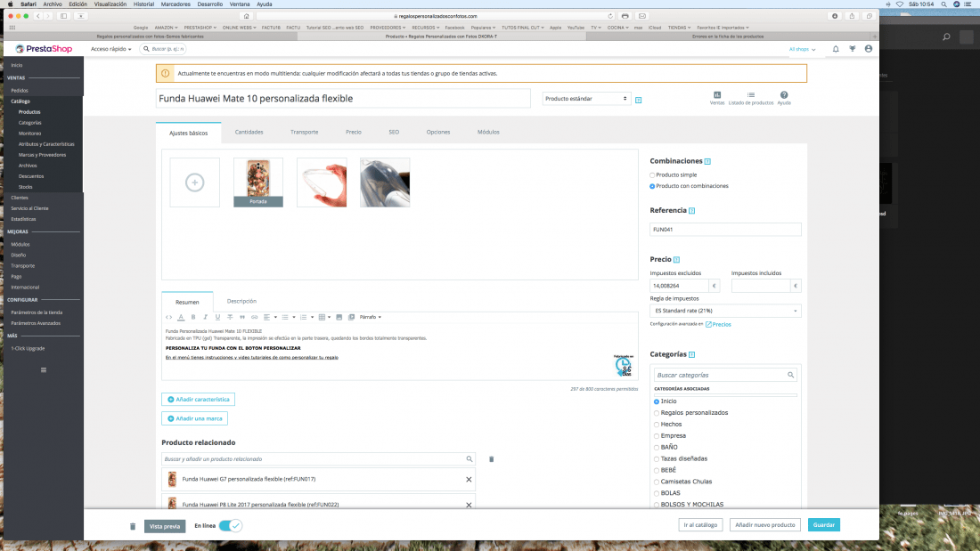Remove related product Funda Huawei P8 Lite
This screenshot has height=551, width=980.
[469, 505]
